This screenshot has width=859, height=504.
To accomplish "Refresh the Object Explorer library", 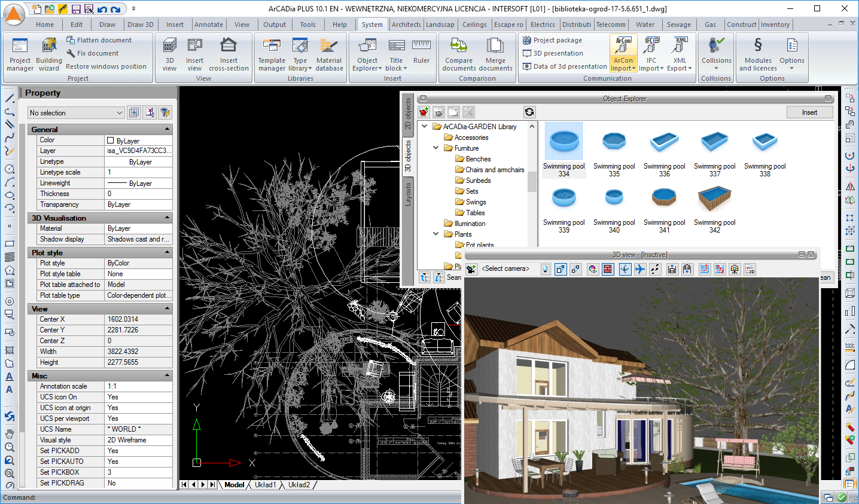I will 529,112.
